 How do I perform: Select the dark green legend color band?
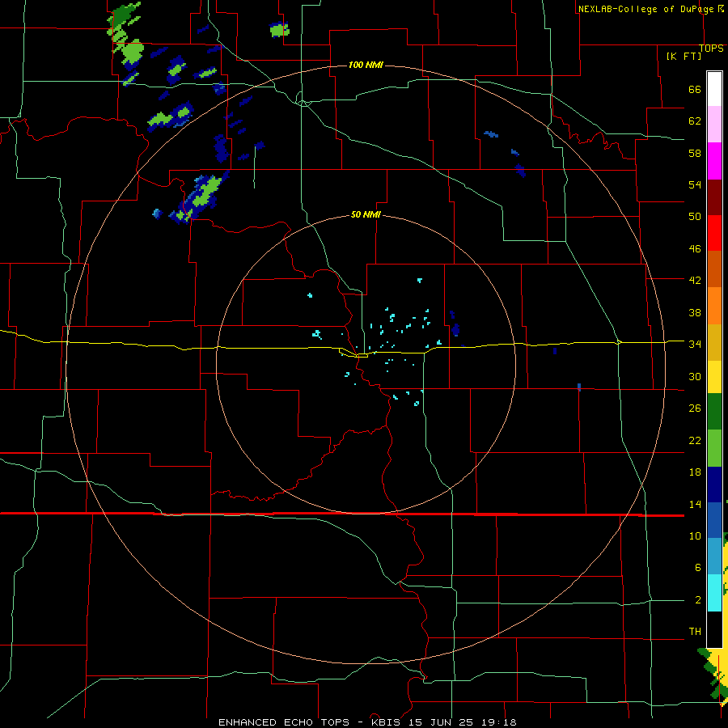[714, 412]
